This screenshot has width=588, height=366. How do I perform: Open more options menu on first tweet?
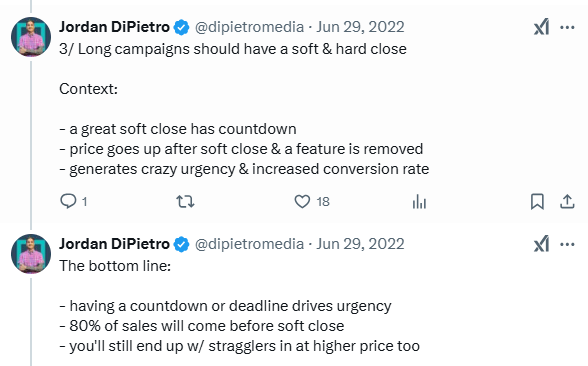pos(567,27)
